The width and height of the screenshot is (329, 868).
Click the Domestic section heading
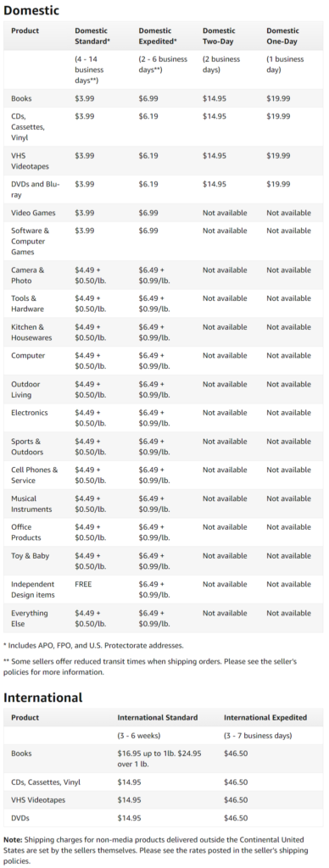pyautogui.click(x=31, y=10)
